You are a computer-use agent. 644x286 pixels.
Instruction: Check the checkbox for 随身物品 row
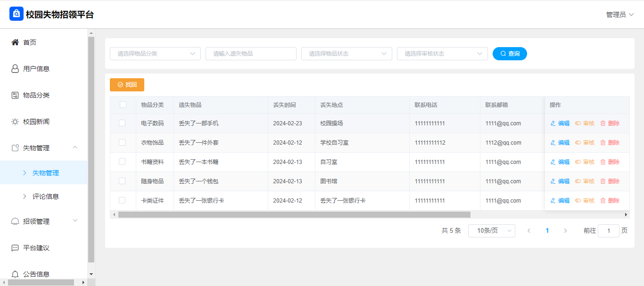coord(122,181)
